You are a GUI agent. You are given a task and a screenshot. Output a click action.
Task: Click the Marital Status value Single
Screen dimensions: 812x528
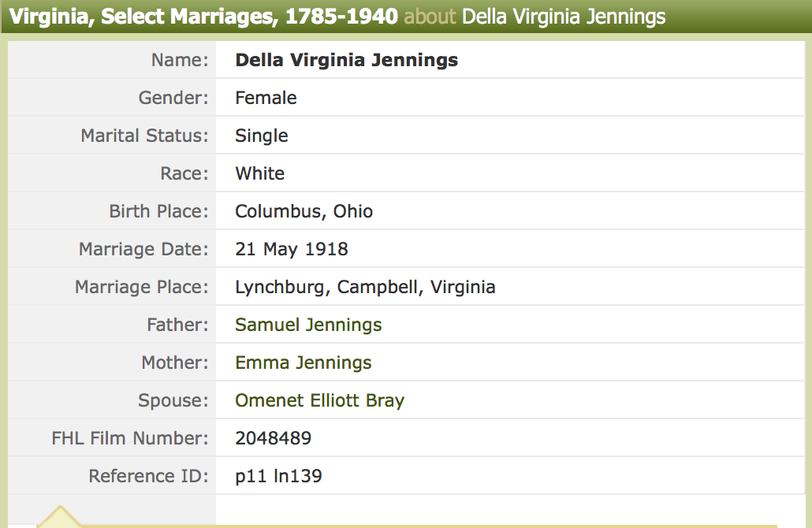pyautogui.click(x=262, y=136)
